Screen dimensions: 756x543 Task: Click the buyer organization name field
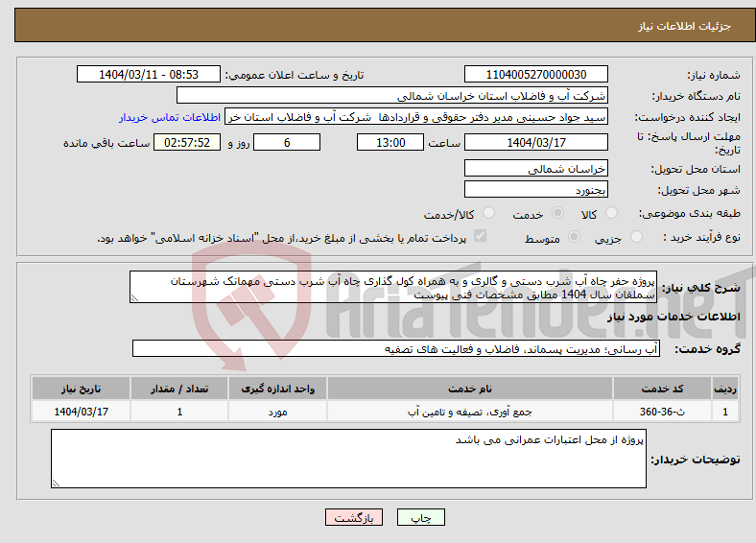click(392, 96)
